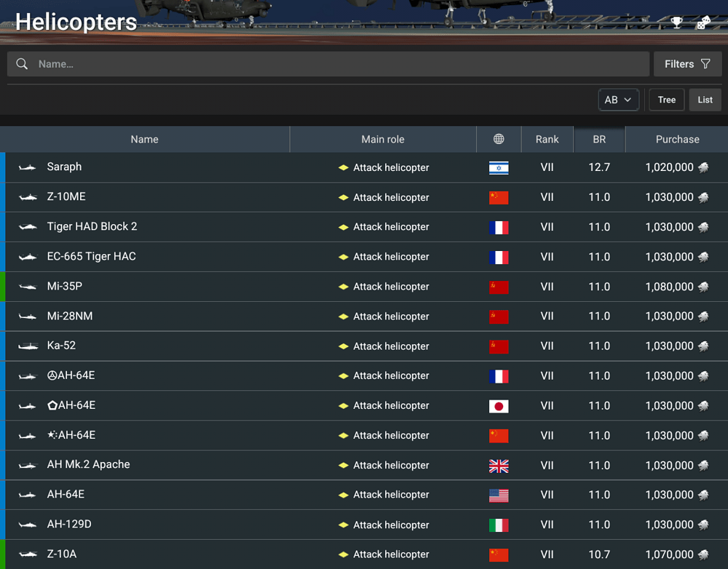Click the search magnifier icon
Viewport: 728px width, 569px height.
(22, 63)
